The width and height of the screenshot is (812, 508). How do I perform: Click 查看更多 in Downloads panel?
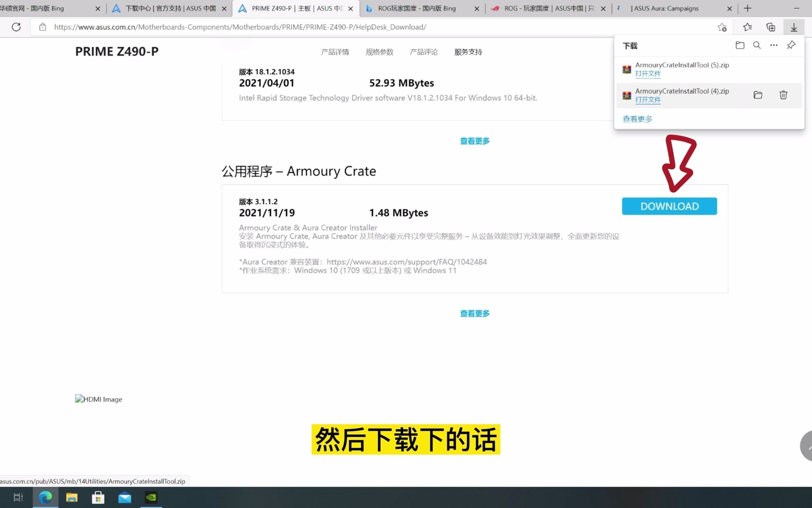637,119
